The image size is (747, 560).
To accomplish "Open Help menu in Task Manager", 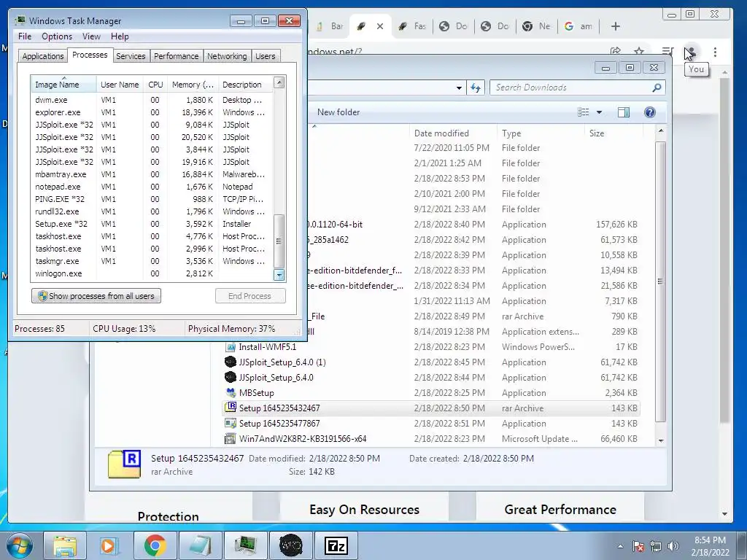I will coord(120,36).
